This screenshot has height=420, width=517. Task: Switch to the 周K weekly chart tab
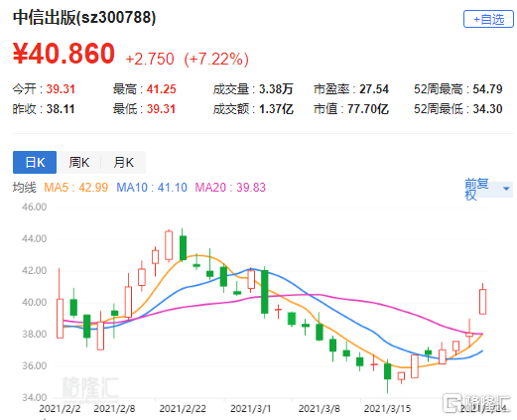click(79, 162)
